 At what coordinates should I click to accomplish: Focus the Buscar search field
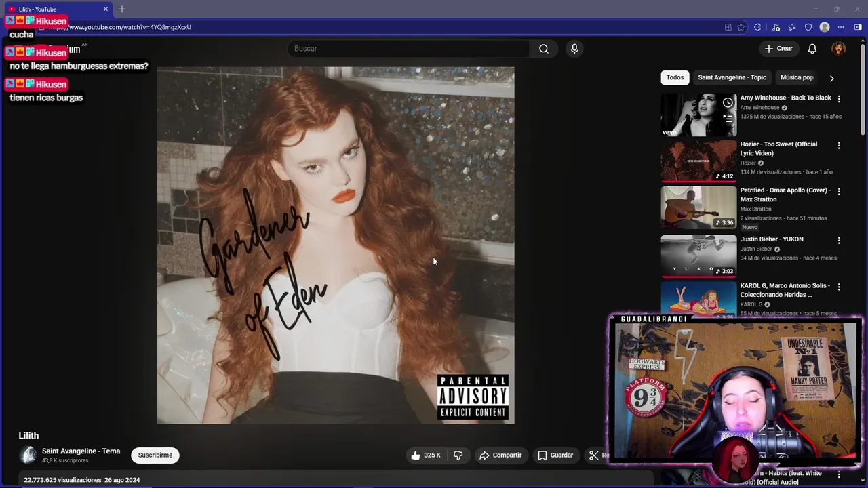click(409, 49)
